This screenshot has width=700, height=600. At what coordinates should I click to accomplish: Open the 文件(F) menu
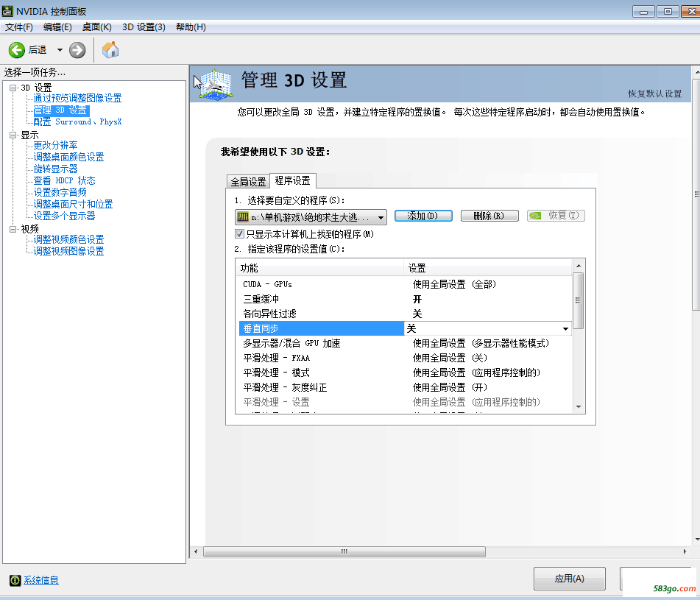tap(18, 27)
